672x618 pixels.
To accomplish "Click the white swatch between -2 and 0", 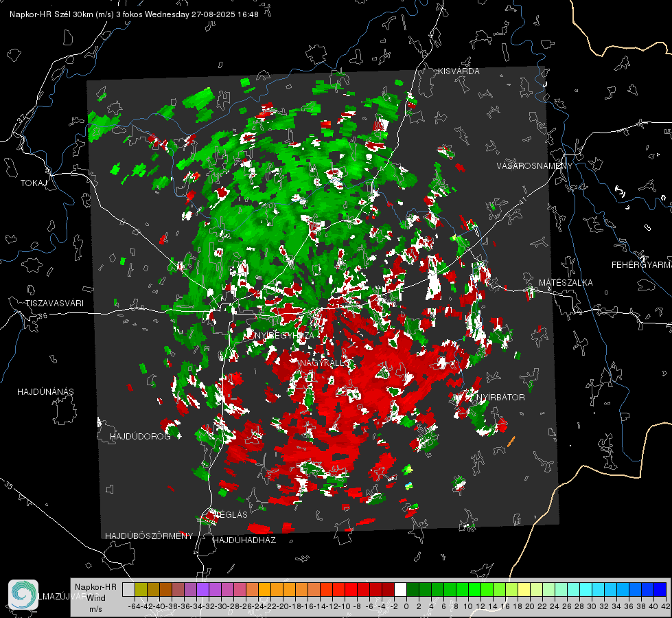I will [400, 590].
